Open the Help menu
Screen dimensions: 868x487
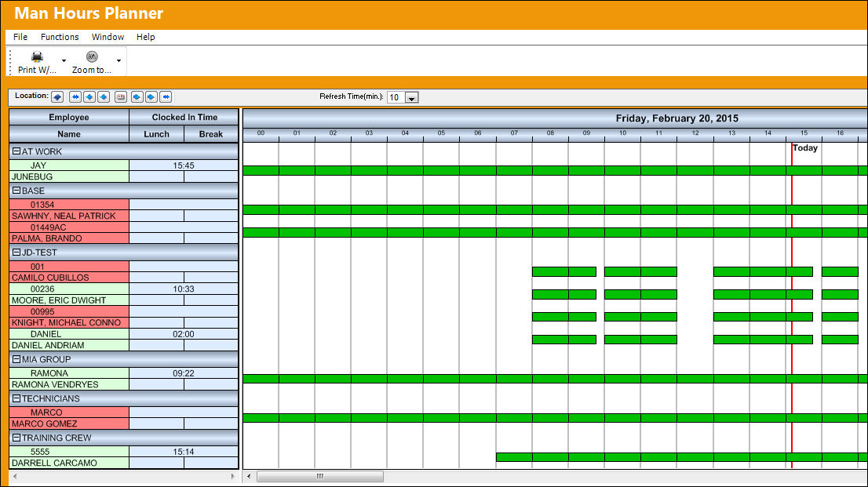146,37
